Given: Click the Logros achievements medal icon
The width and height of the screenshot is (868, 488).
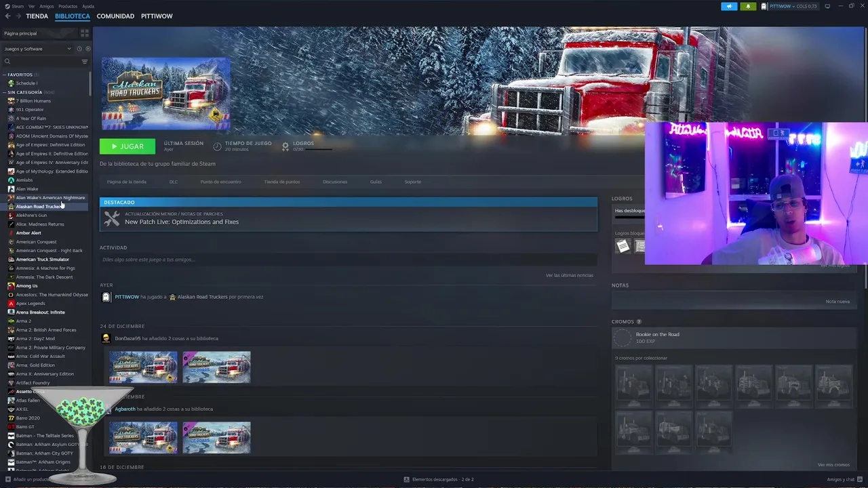Looking at the screenshot, I should click(x=285, y=146).
